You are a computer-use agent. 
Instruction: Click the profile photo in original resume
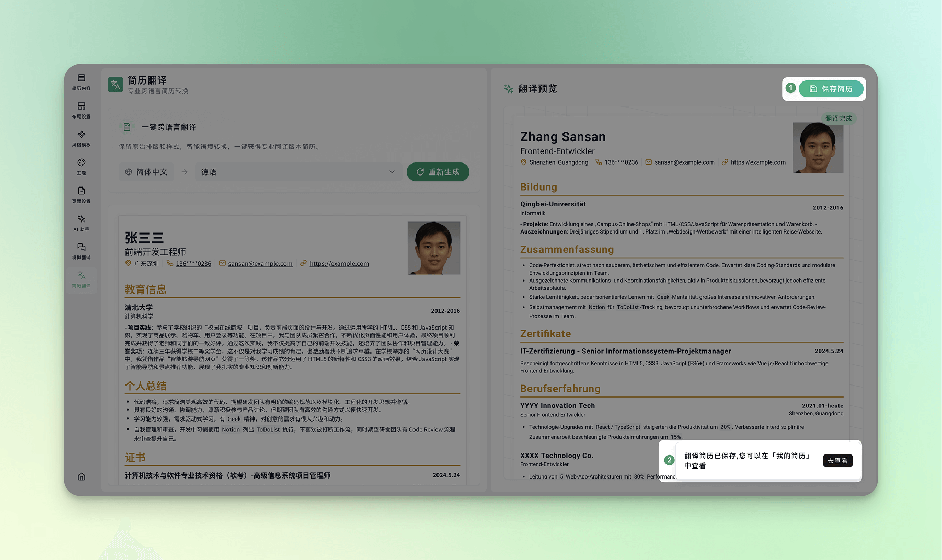click(433, 248)
